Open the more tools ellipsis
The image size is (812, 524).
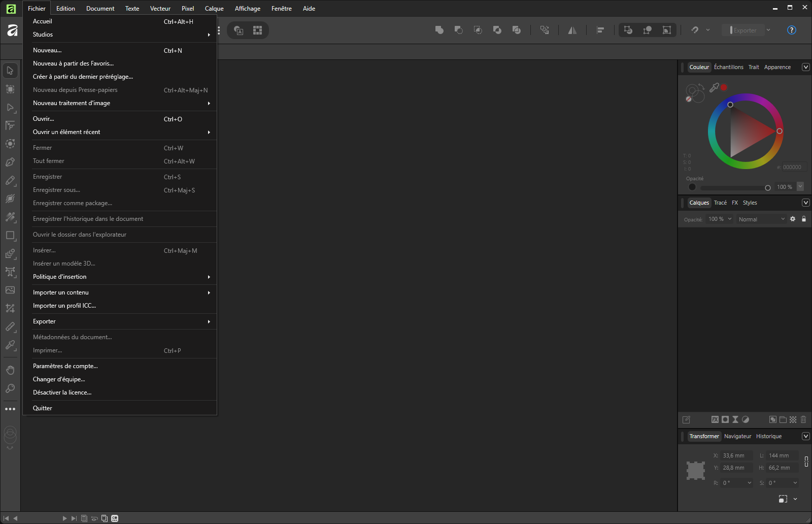click(10, 409)
